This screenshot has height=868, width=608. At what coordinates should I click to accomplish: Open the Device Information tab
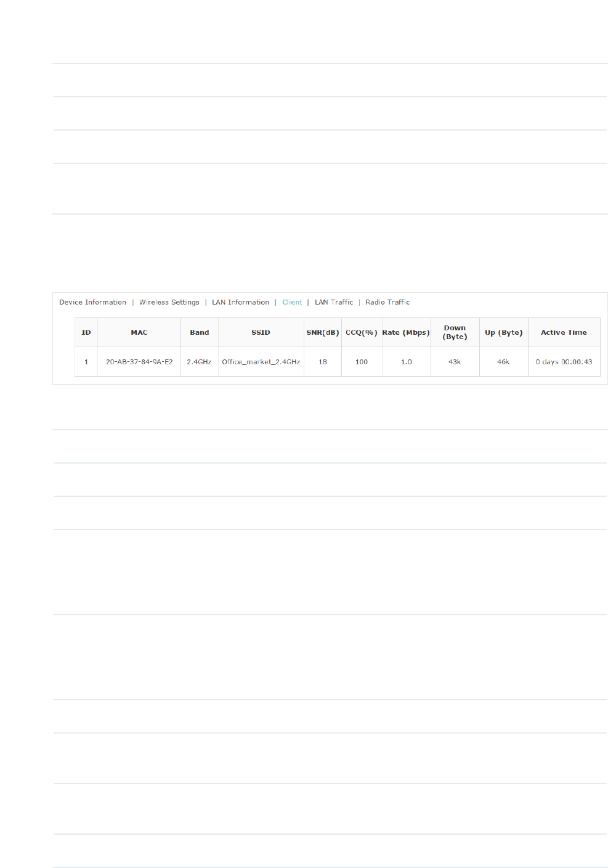click(92, 302)
